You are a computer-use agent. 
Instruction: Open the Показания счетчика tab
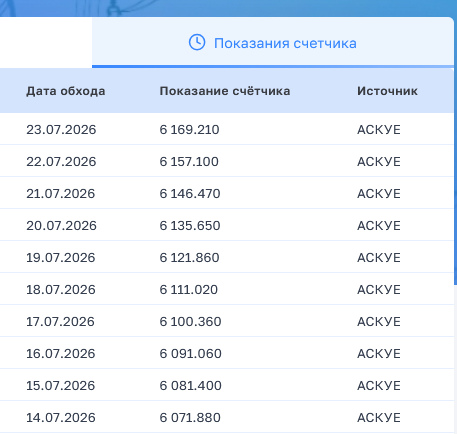[x=273, y=42]
